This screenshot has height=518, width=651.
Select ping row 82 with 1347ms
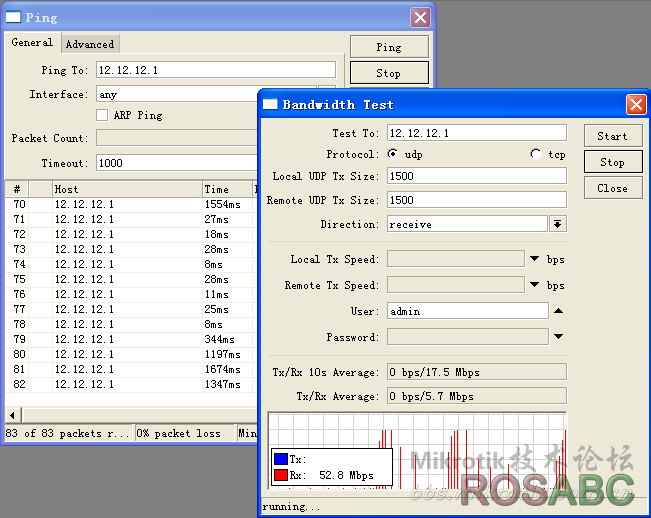(x=131, y=384)
